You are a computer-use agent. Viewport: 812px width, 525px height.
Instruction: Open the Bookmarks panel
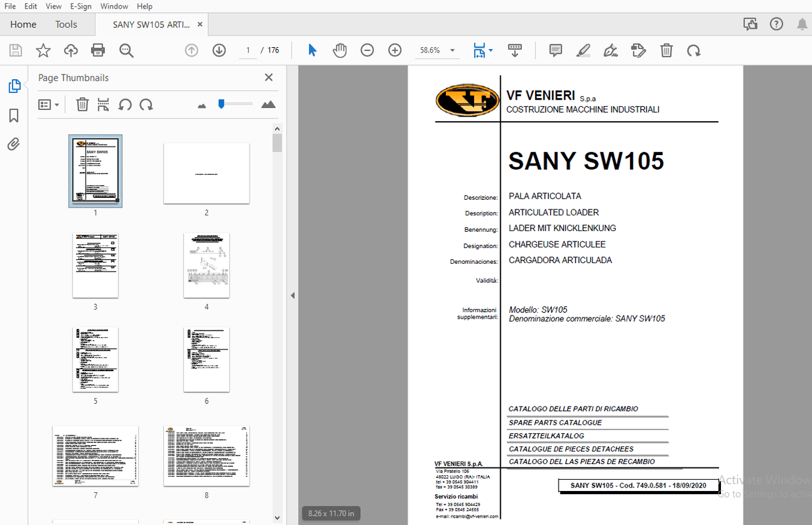pos(13,116)
